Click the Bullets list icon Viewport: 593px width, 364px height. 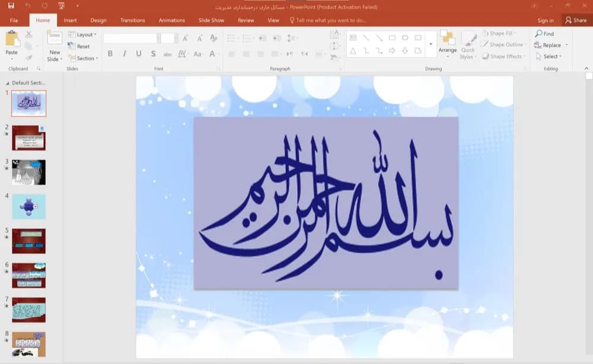[232, 38]
